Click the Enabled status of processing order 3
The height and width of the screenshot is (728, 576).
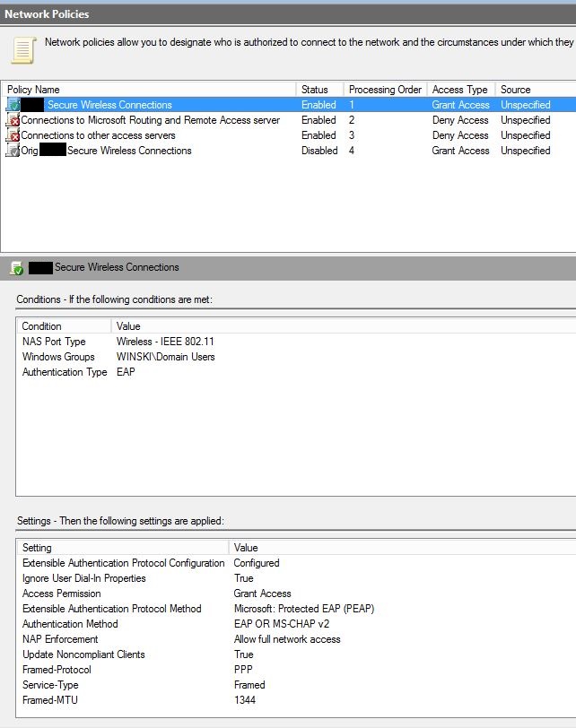tap(319, 135)
